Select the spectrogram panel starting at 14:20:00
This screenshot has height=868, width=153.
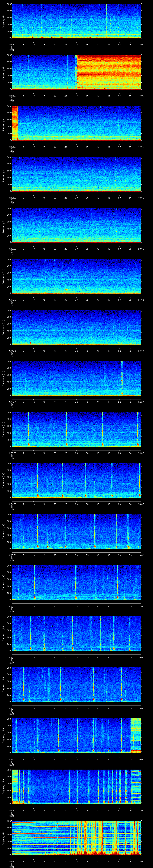[x=76, y=276]
